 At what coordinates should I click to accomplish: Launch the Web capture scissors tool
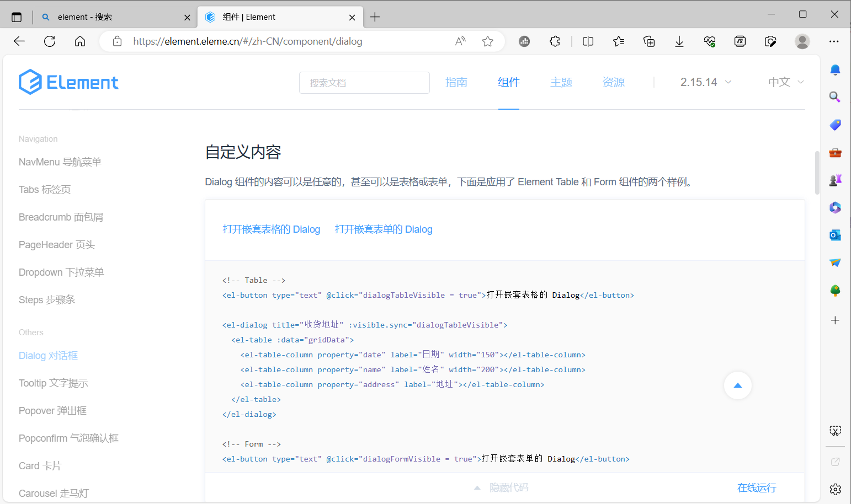(836, 430)
